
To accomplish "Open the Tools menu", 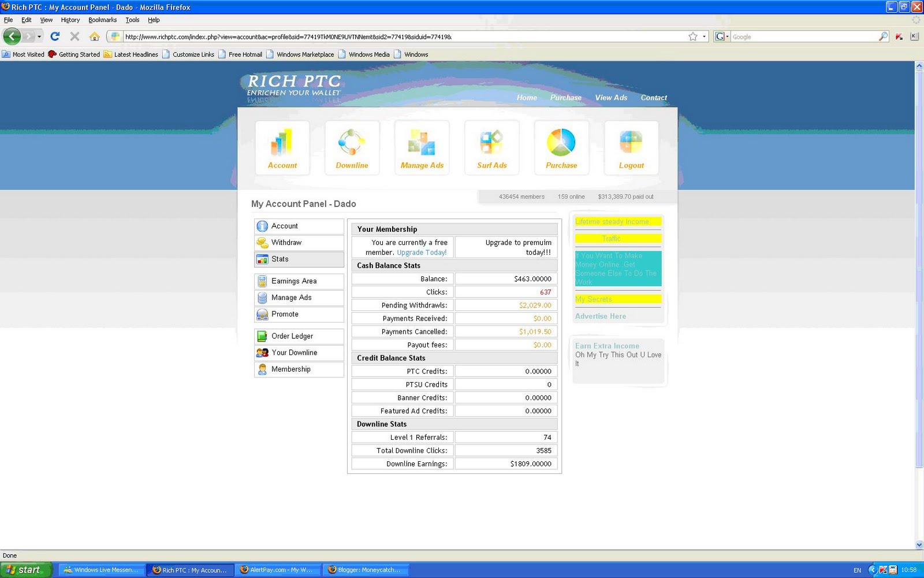I will 132,20.
